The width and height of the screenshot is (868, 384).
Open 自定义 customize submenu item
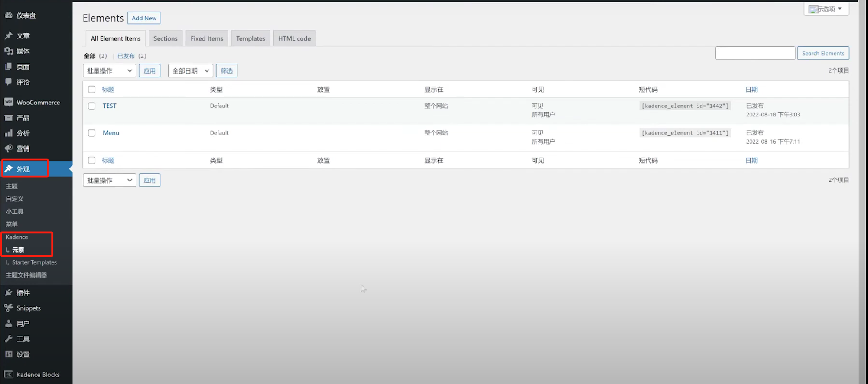pyautogui.click(x=15, y=199)
